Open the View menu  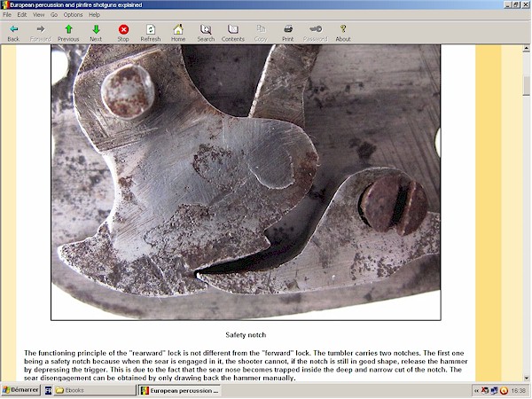click(x=39, y=14)
